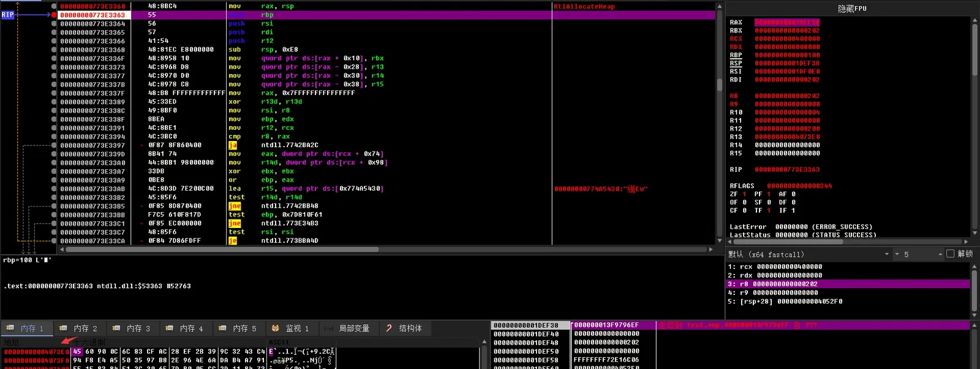Toggle breakpoint bullet at address 00000000773E3364

pos(54,24)
